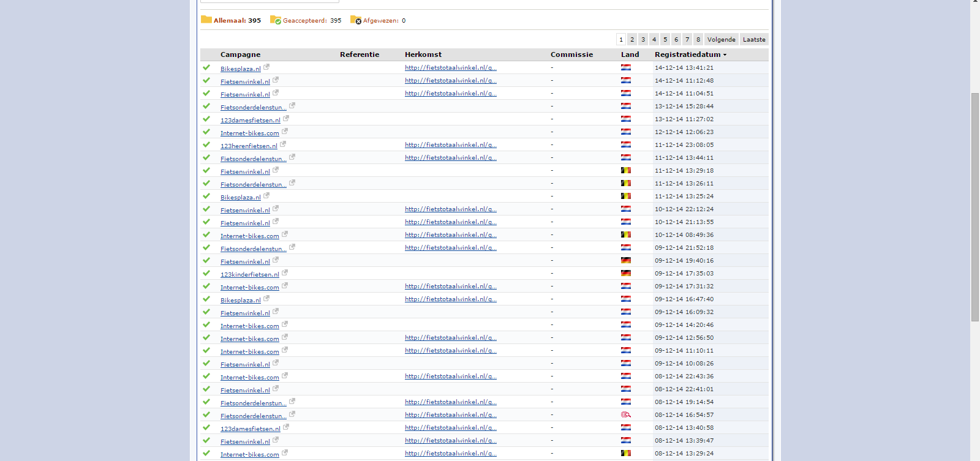Sort by the Herkomst column header
This screenshot has height=461, width=980.
point(423,54)
